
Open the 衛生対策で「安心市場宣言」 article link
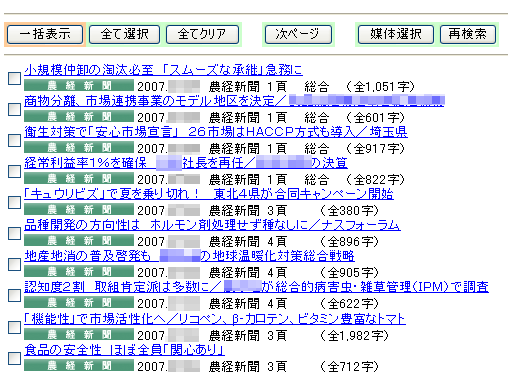point(216,132)
